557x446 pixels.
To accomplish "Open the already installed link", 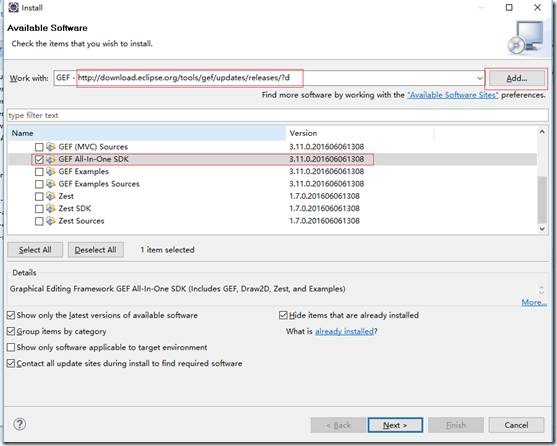I will tap(344, 331).
